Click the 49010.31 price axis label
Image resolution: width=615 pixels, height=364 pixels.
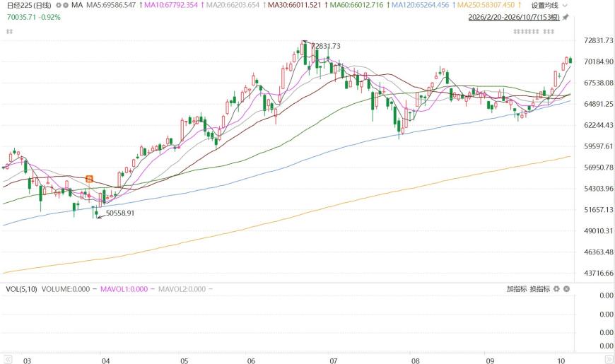[599, 230]
